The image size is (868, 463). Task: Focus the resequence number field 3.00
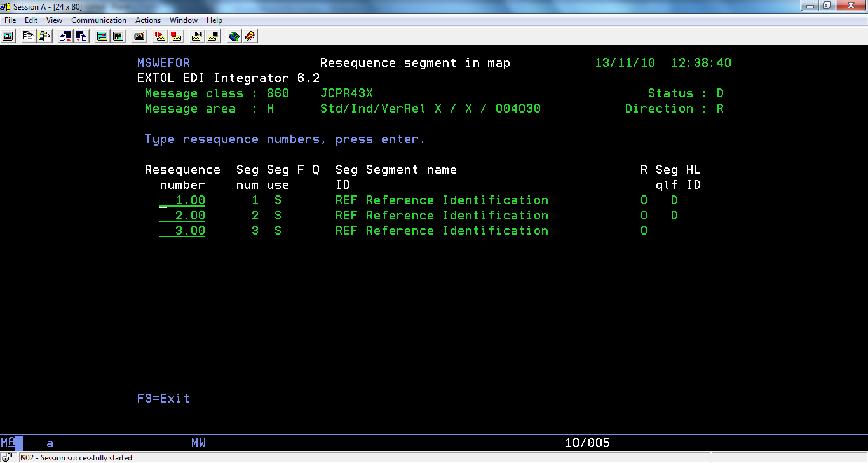182,231
